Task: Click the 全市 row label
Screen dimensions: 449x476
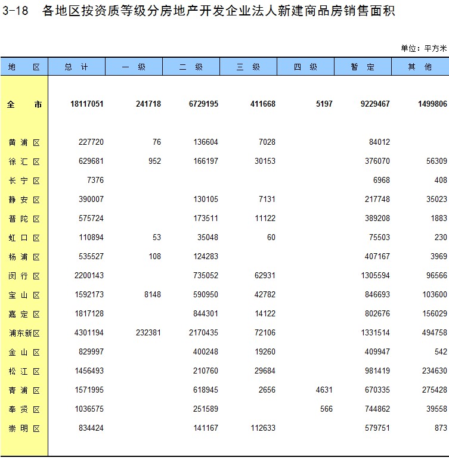Action: 24,104
